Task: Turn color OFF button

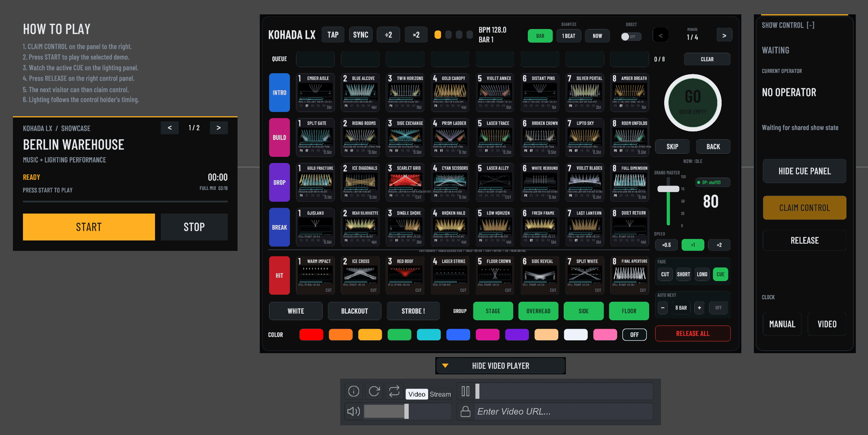Action: point(634,335)
